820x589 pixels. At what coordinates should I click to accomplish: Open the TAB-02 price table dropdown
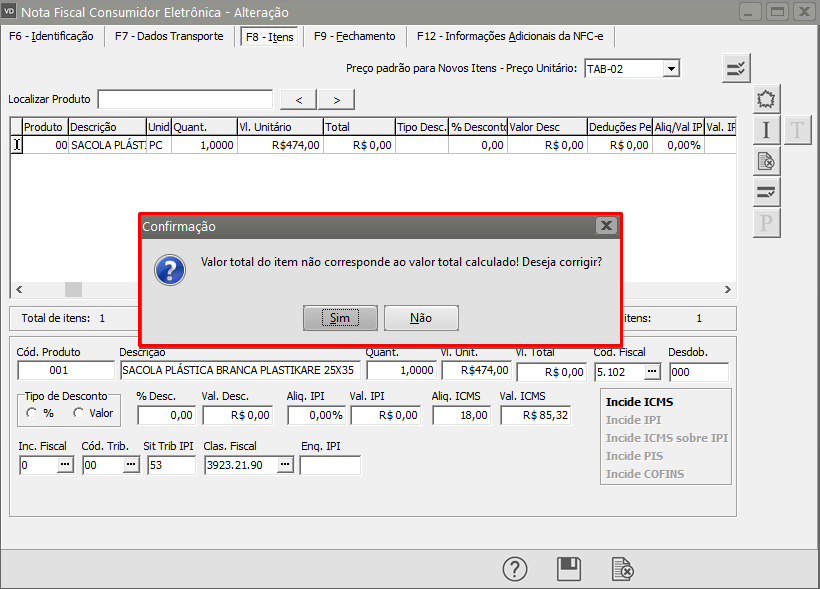click(x=671, y=68)
